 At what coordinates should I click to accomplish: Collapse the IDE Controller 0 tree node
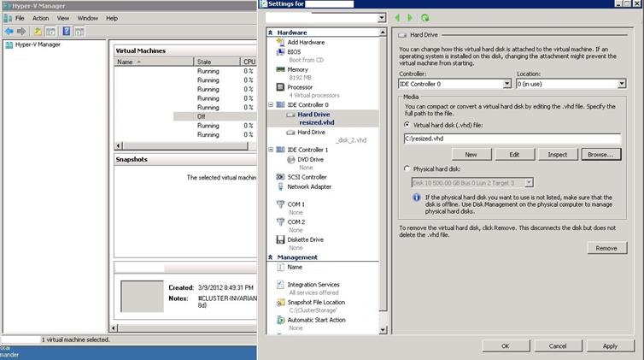point(272,104)
